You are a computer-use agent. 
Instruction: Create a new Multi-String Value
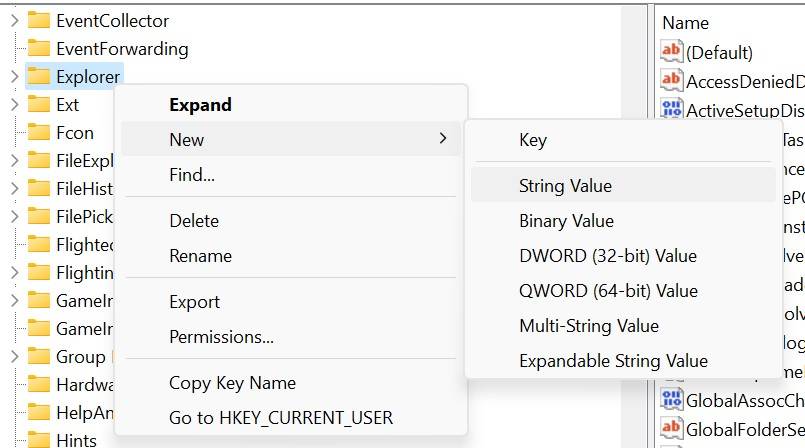(623, 325)
